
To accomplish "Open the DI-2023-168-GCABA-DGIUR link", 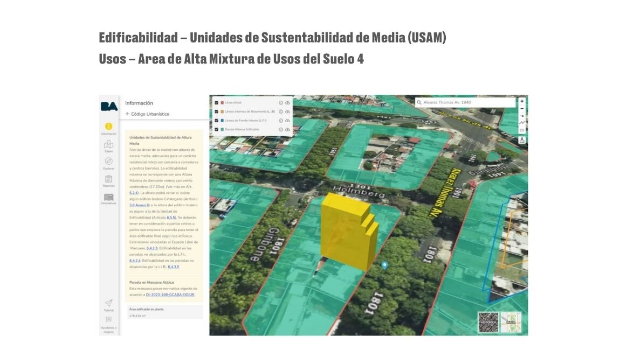I will click(170, 295).
